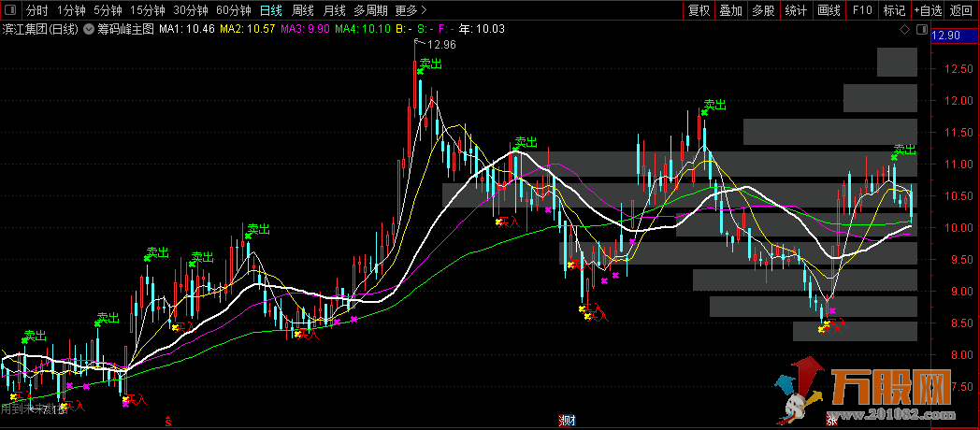
Task: Select the 30分钟 period tab
Action: [x=191, y=10]
